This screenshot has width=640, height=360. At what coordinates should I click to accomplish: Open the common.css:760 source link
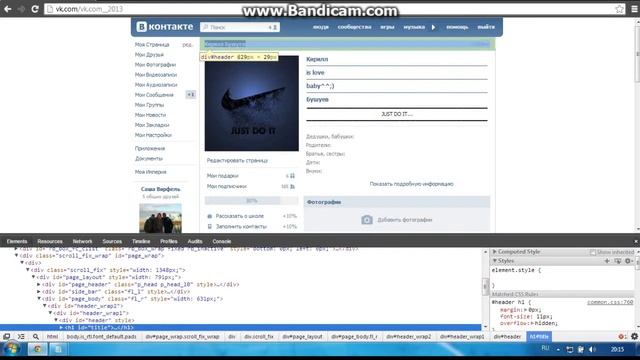tap(610, 302)
